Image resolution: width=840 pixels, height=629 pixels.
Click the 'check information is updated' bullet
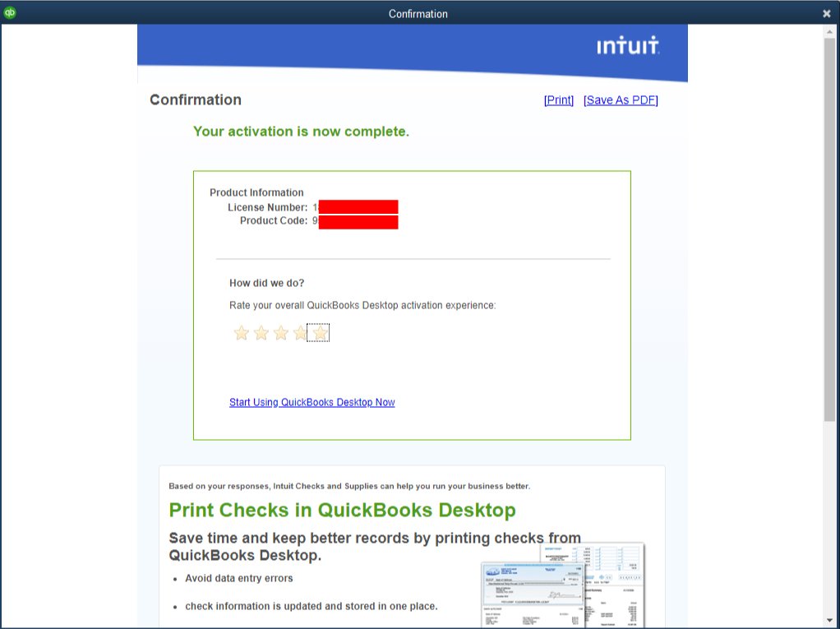pyautogui.click(x=312, y=607)
